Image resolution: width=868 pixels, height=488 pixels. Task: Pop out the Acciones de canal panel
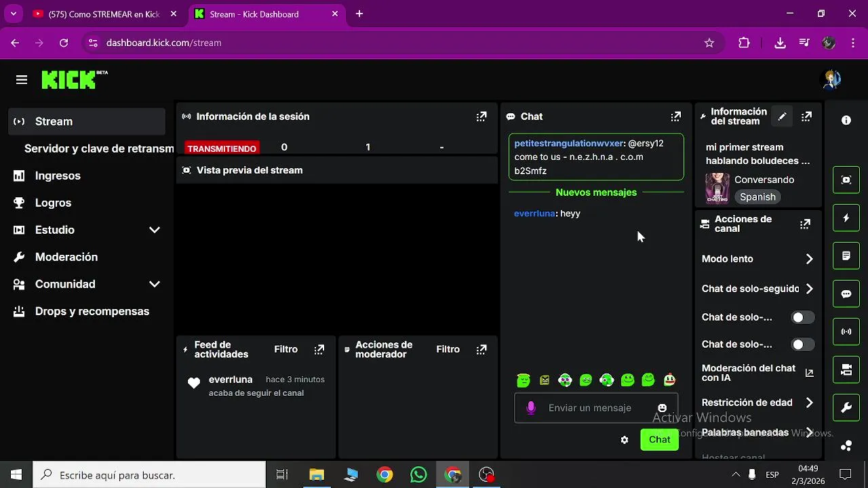click(805, 224)
